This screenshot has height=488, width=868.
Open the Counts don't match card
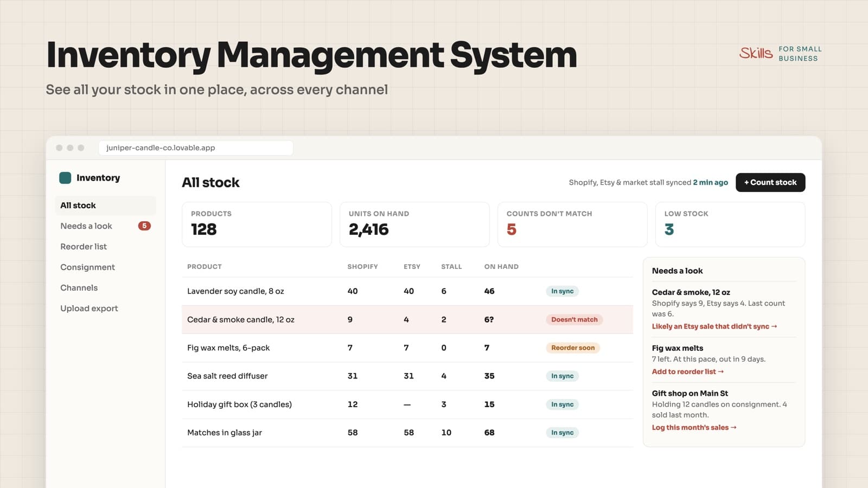pos(572,224)
